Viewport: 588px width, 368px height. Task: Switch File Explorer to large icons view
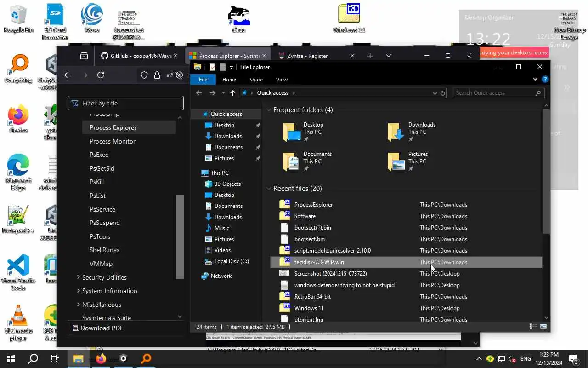click(543, 327)
